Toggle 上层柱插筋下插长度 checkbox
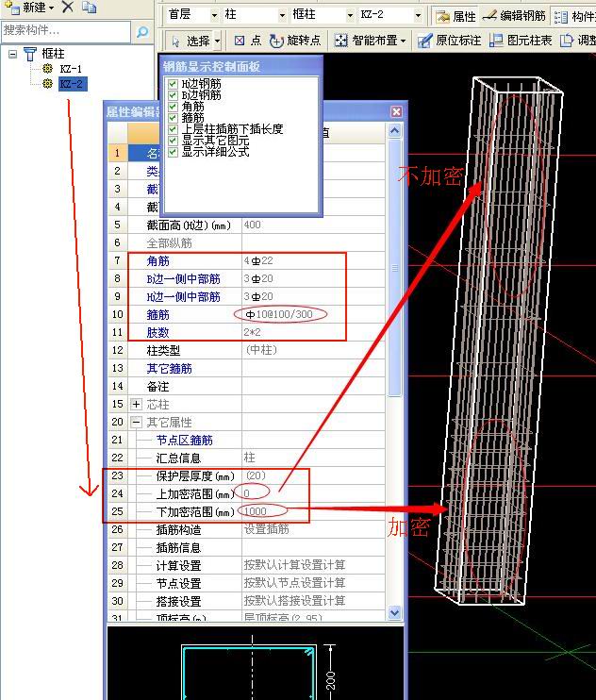Viewport: 596px width, 700px height. [x=174, y=129]
